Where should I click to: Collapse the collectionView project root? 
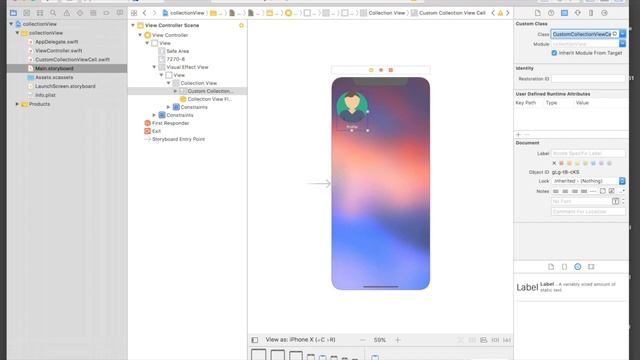pyautogui.click(x=11, y=24)
